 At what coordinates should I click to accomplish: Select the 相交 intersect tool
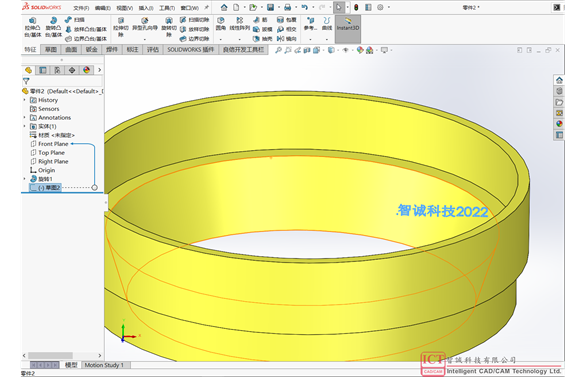coord(286,29)
